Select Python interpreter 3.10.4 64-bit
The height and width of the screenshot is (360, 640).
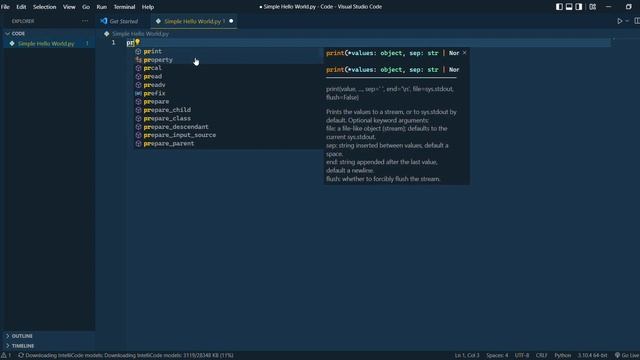click(x=592, y=356)
